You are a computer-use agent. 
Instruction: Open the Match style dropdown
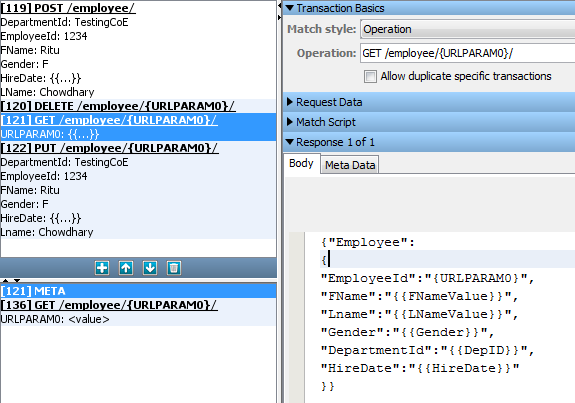[x=468, y=29]
